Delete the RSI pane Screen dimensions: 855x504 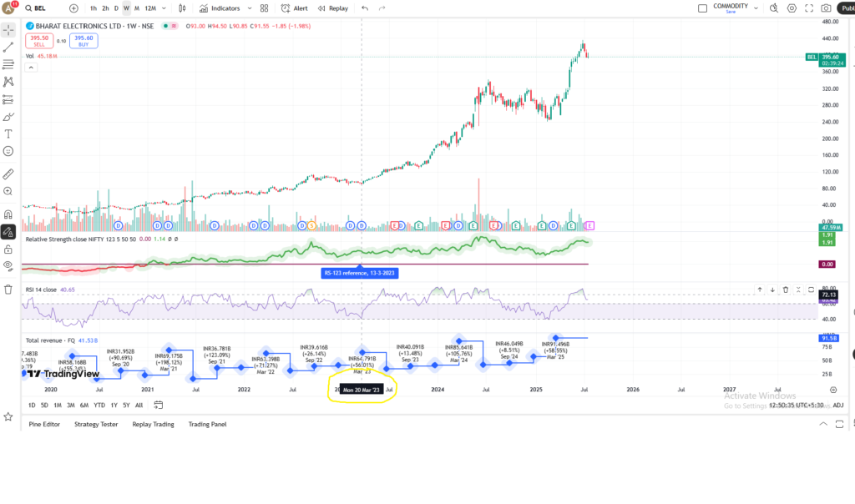[786, 290]
